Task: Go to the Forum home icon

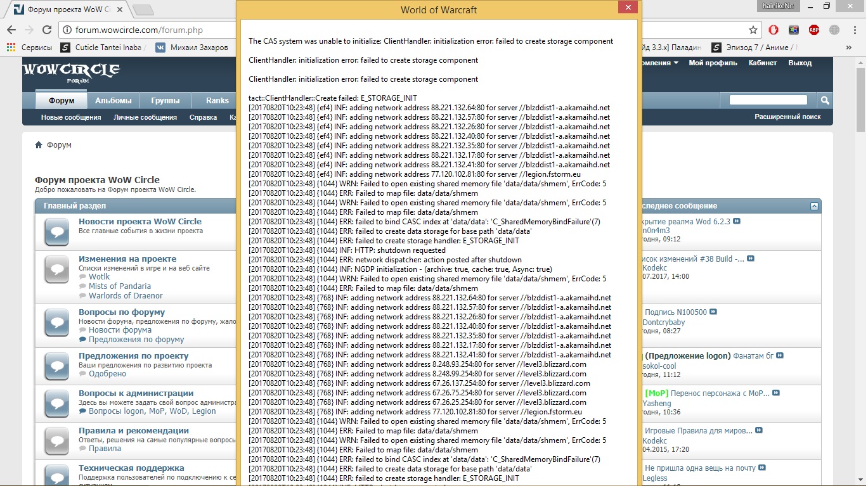Action: [39, 145]
